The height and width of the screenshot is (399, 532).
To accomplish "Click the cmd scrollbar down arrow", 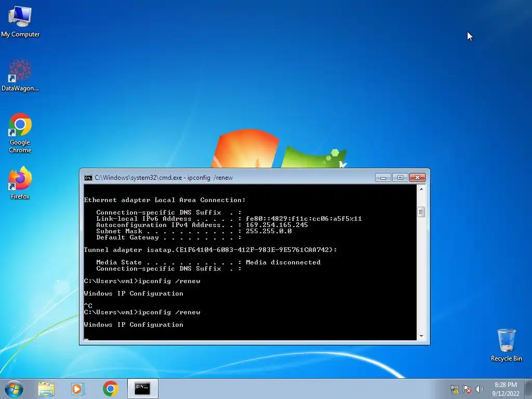I will click(421, 336).
